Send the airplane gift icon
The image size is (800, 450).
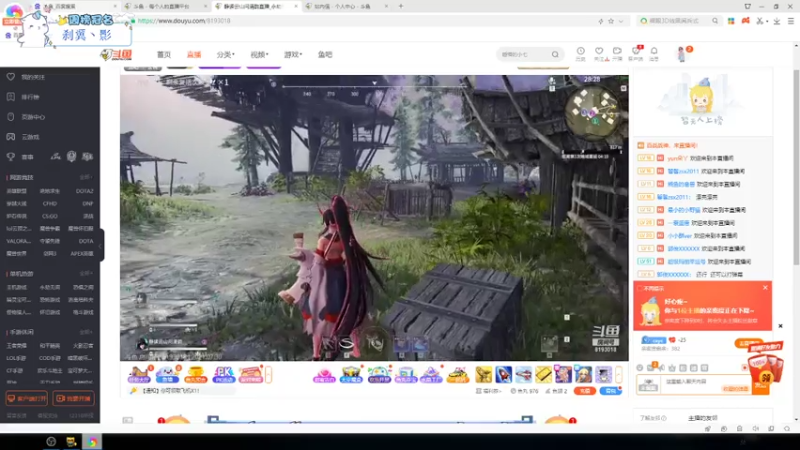pyautogui.click(x=523, y=374)
